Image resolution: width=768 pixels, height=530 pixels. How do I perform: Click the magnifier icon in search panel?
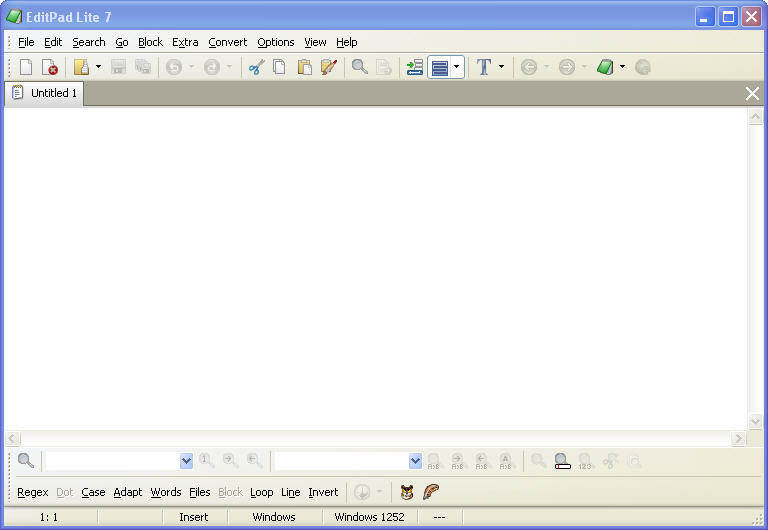tap(25, 461)
